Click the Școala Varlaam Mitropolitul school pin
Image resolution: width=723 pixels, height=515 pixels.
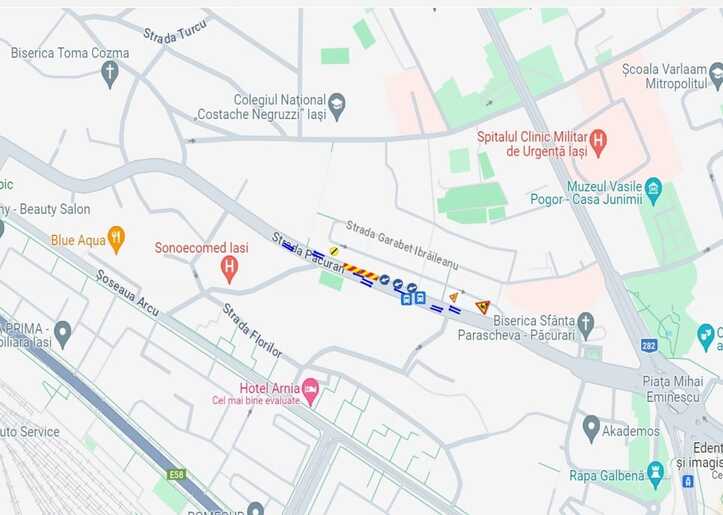(716, 77)
